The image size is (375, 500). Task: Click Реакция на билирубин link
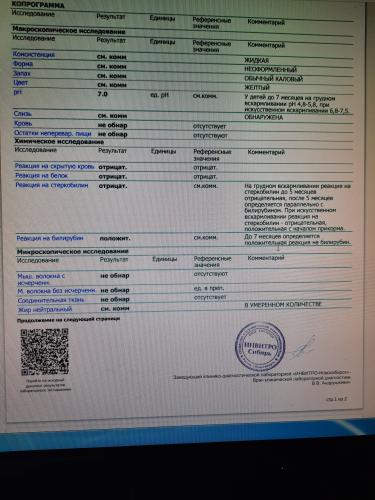coord(50,238)
